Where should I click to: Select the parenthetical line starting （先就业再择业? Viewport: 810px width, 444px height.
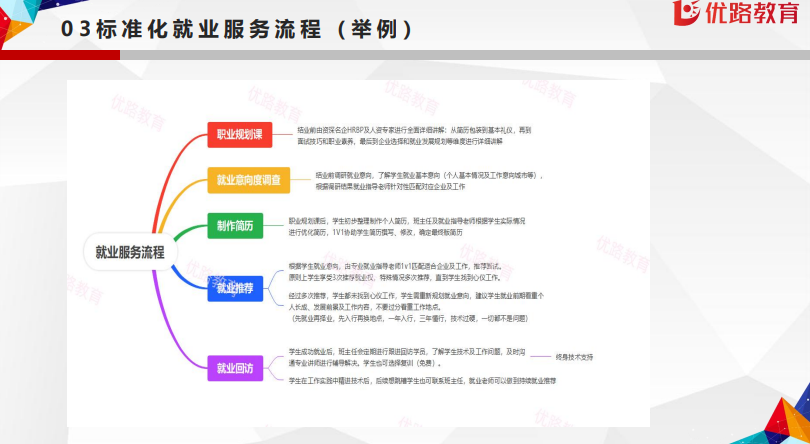(x=409, y=318)
